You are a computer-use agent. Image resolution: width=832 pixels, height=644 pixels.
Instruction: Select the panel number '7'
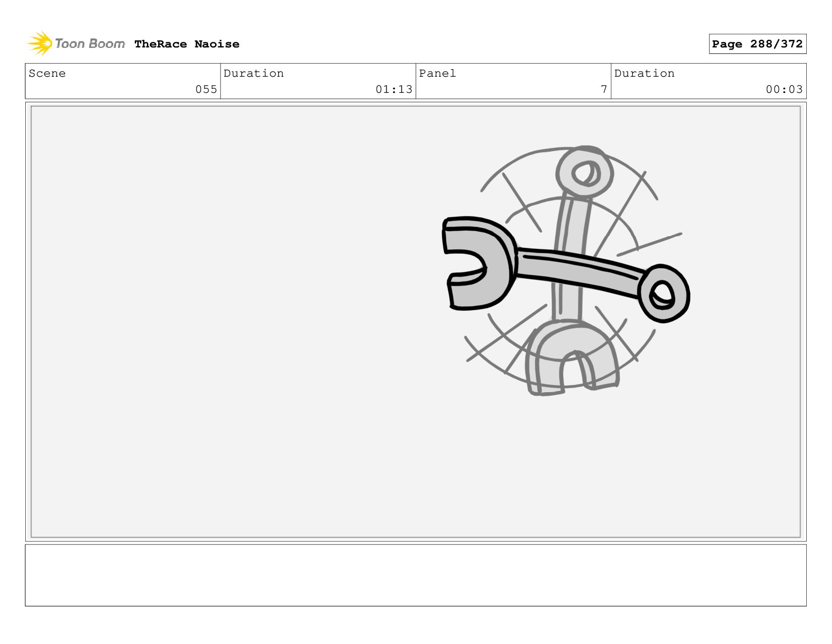pos(604,89)
